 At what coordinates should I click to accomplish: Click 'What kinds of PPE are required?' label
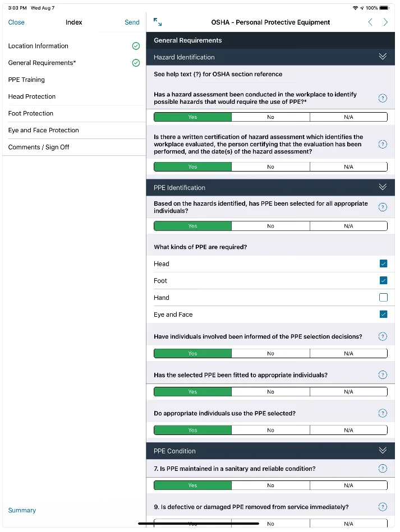coord(200,247)
